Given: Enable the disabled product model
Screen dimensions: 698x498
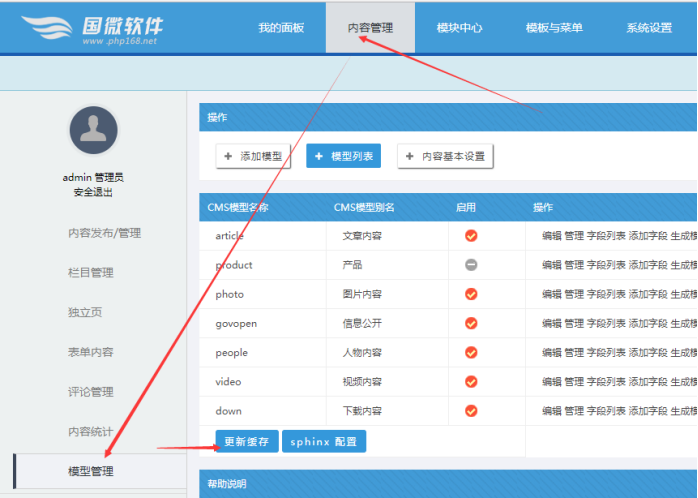Looking at the screenshot, I should (x=471, y=265).
